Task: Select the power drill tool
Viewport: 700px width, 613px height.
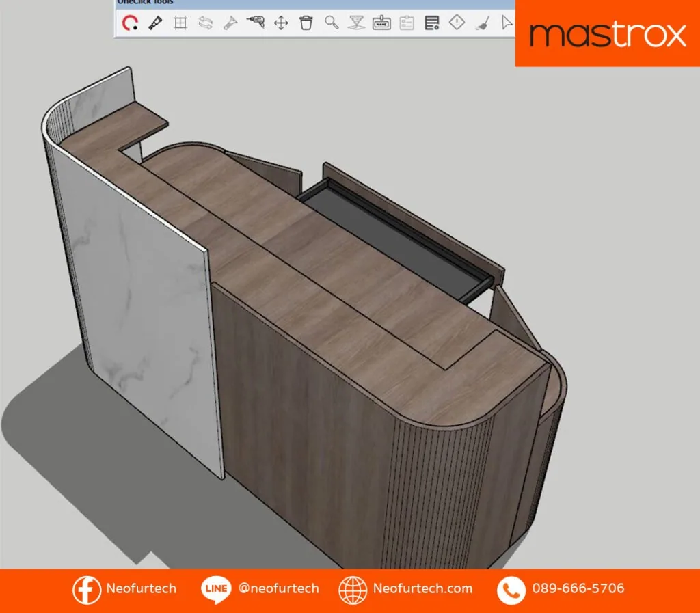Action: 256,23
